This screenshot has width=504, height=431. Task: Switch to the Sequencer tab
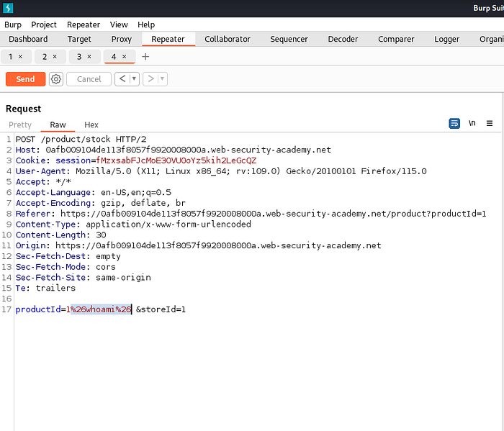pos(289,39)
